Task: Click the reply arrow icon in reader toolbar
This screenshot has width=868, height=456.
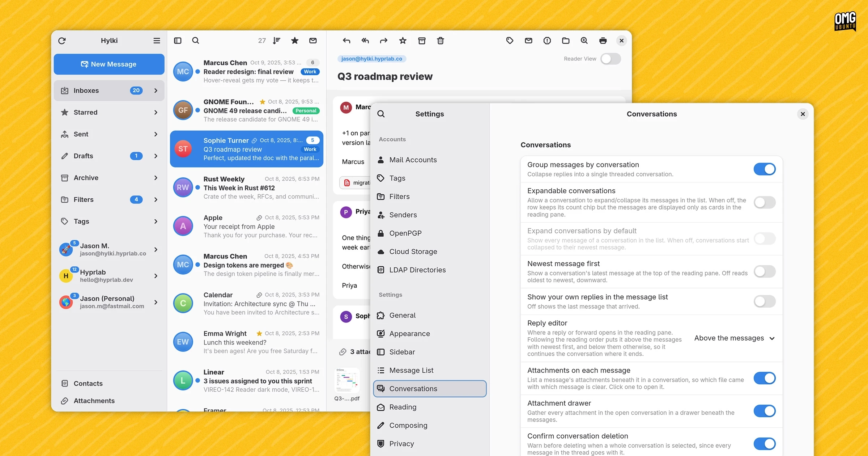Action: [346, 41]
